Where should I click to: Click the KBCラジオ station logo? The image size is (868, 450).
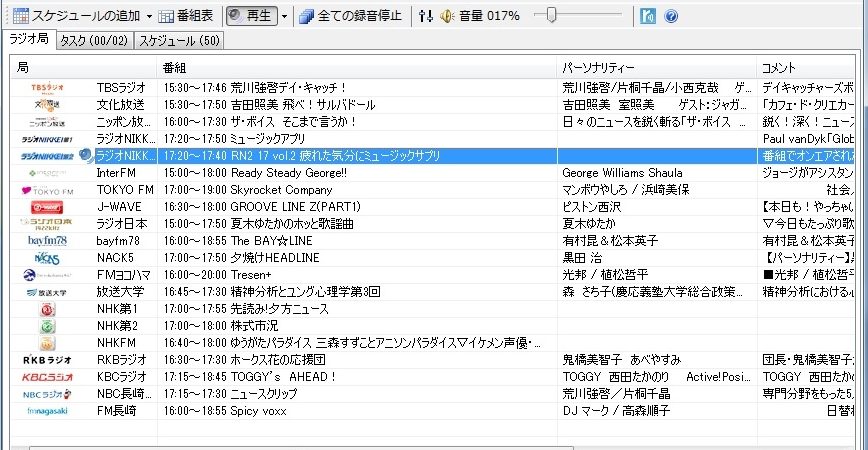coord(47,377)
